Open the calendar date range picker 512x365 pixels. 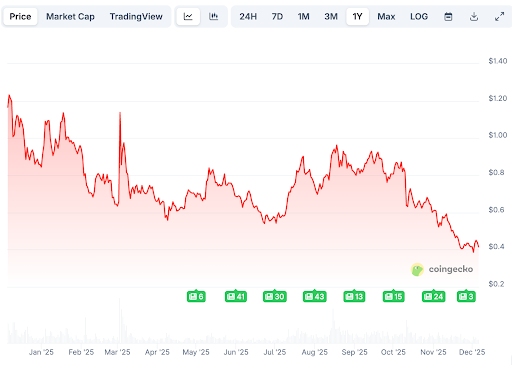coord(448,16)
